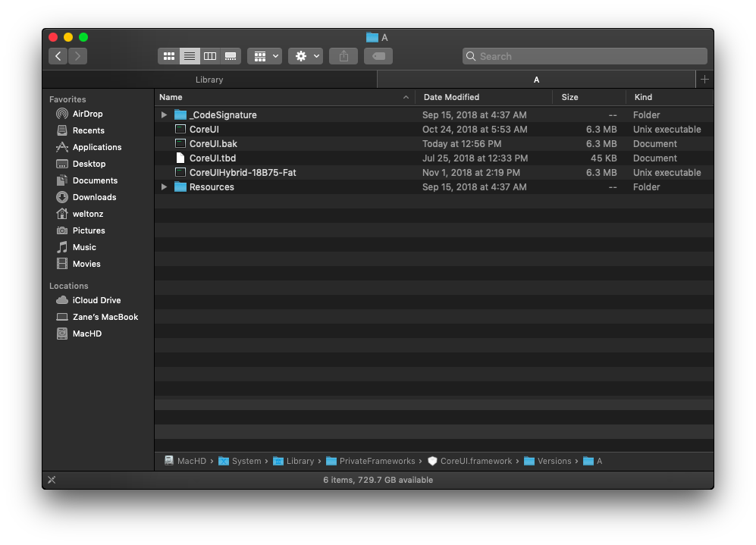This screenshot has height=545, width=756.
Task: Switch to icon view in toolbar
Action: tap(169, 56)
